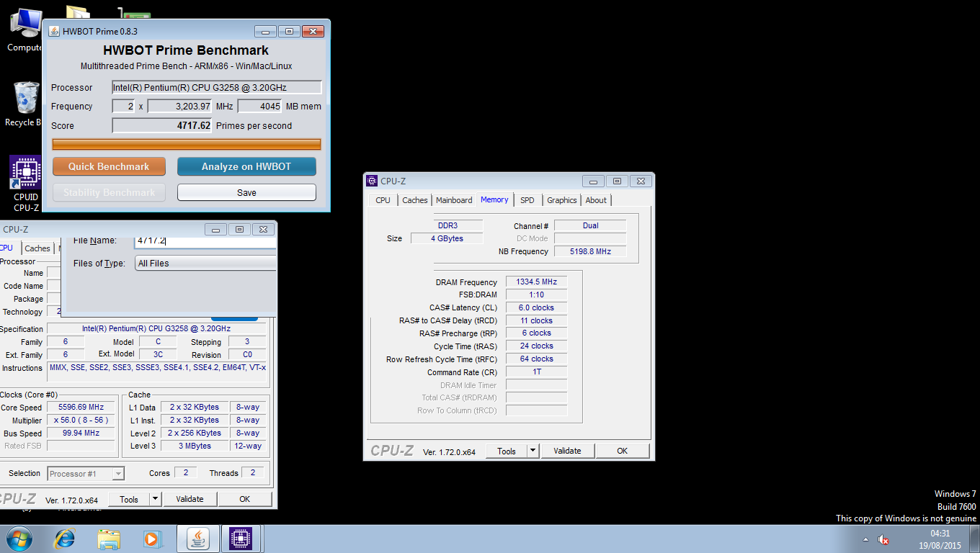Click the Java icon in the HWBOT Prime title bar

53,32
